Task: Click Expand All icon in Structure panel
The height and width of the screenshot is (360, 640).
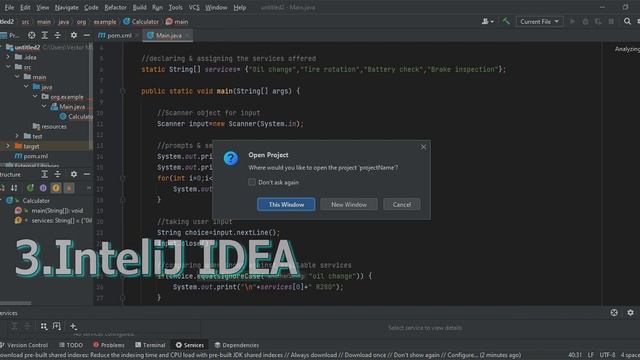Action: click(x=44, y=174)
